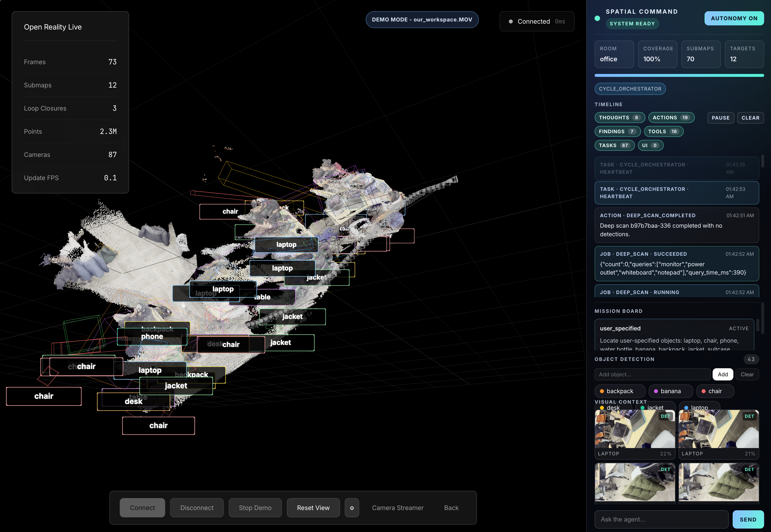Click the Stop Demo button

point(255,508)
